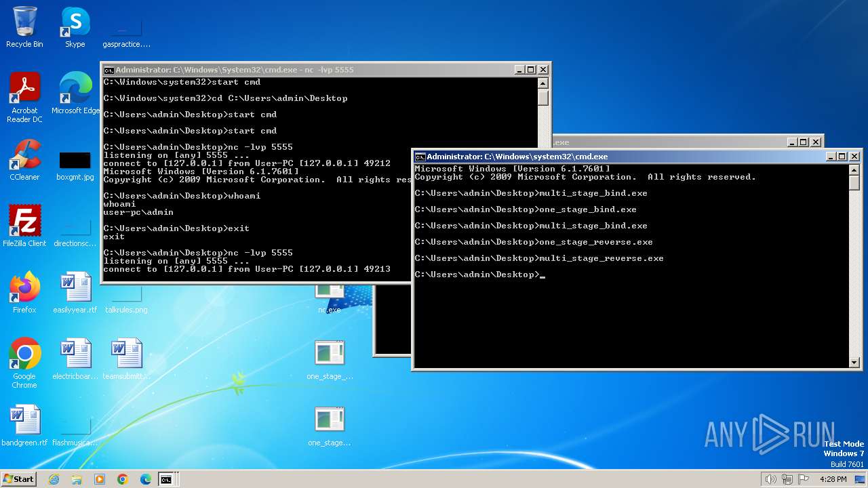Select the electricboar document icon
The image size is (868, 488).
point(75,359)
